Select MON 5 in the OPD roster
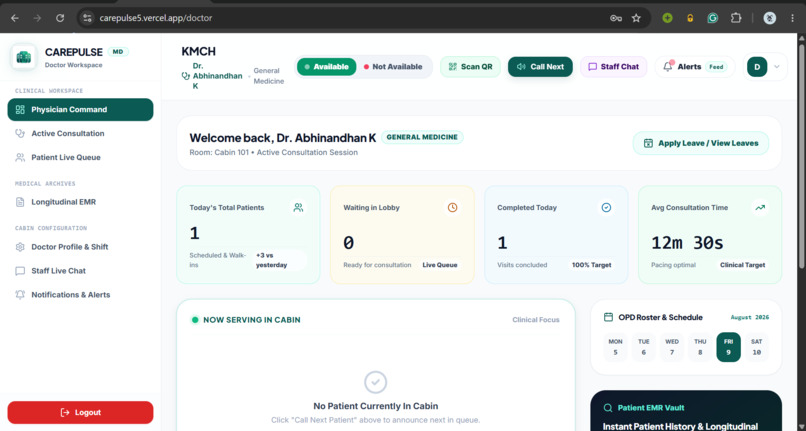Image resolution: width=806 pixels, height=431 pixels. 615,347
